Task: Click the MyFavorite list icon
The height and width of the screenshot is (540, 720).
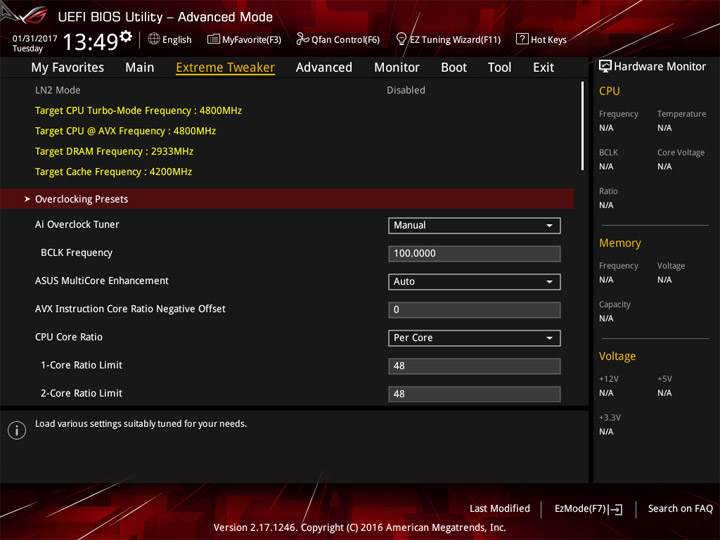Action: (213, 39)
